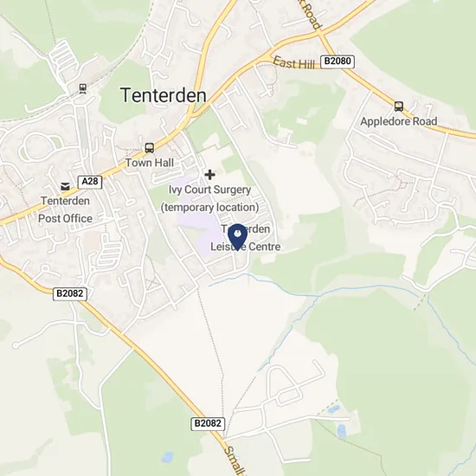Open the Town Hall place label
This screenshot has height=476, width=476.
click(150, 163)
